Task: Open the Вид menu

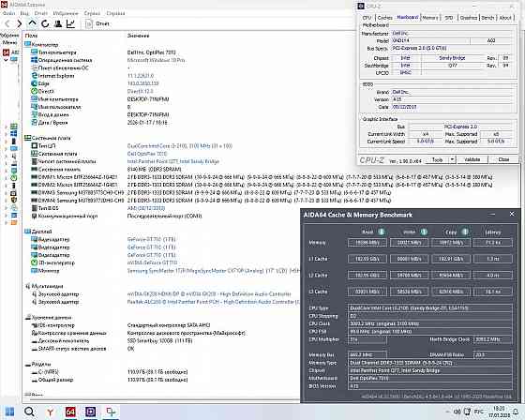Action: pos(24,13)
